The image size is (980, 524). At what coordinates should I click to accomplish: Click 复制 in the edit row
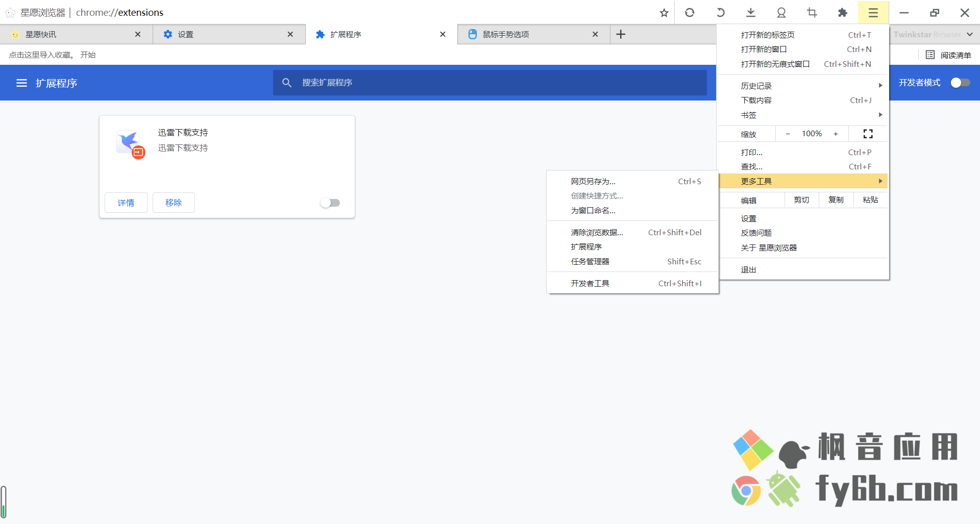coord(836,200)
